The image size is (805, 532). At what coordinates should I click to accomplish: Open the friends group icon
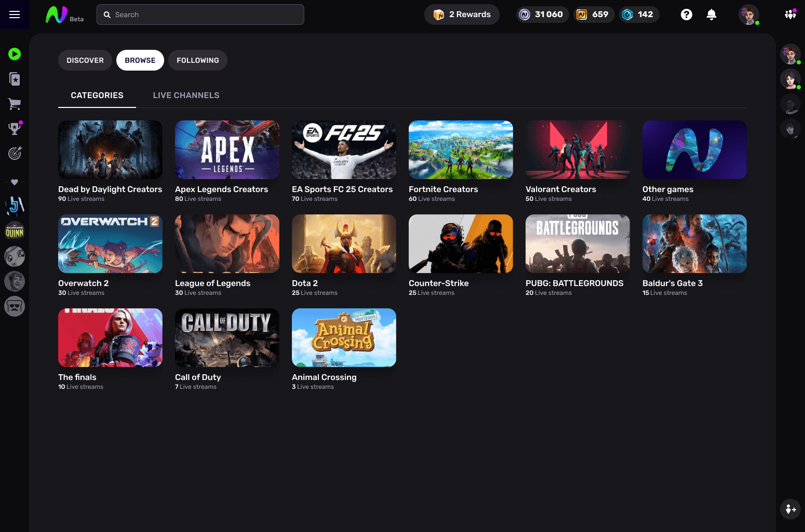(790, 15)
